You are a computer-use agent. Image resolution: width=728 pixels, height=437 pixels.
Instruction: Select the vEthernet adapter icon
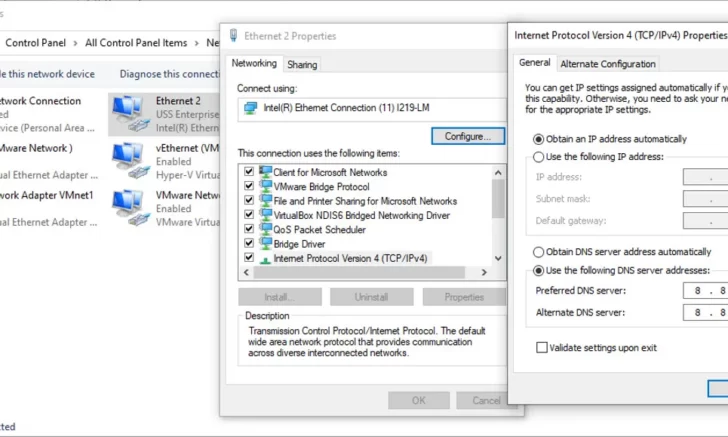tap(130, 161)
